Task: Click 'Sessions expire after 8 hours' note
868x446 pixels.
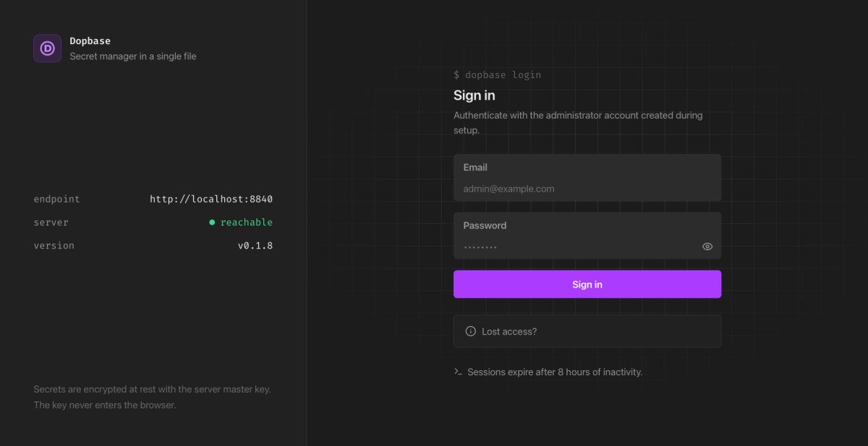Action: (555, 372)
